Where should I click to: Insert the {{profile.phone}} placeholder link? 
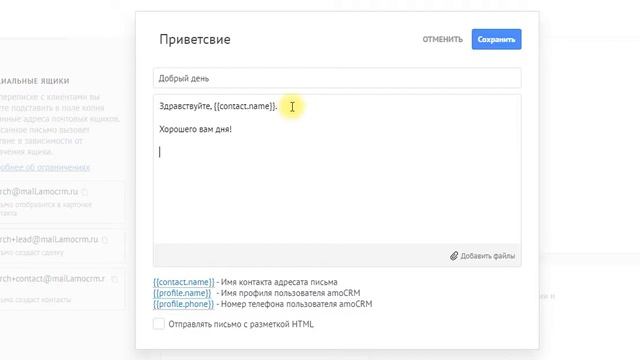(183, 304)
